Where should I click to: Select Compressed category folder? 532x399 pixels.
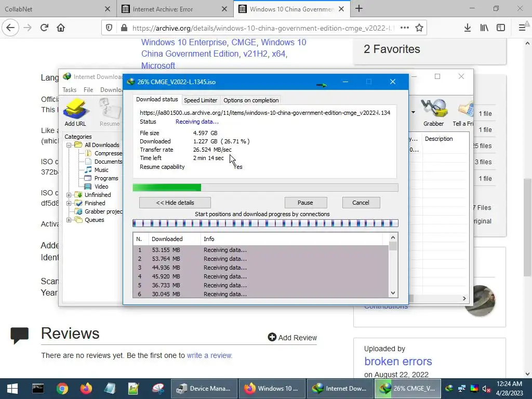(104, 153)
